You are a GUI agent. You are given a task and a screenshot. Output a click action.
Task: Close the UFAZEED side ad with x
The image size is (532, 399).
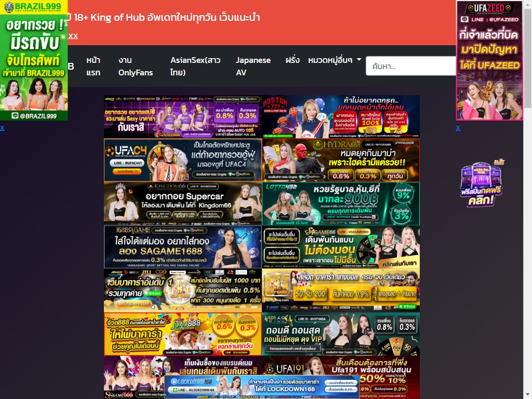coord(458,128)
